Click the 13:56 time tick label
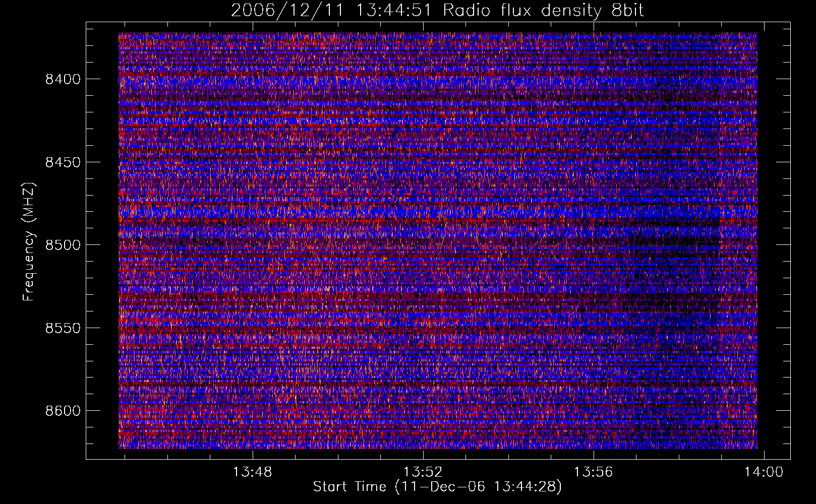 pyautogui.click(x=594, y=472)
